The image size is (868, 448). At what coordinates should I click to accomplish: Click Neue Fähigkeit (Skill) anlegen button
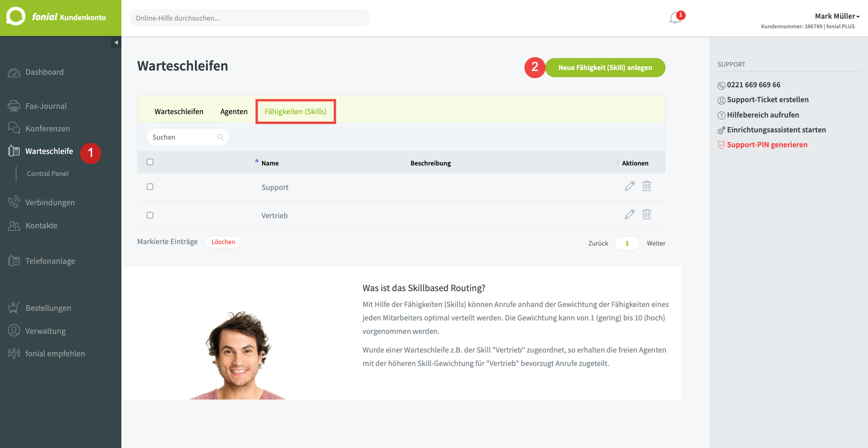point(605,68)
